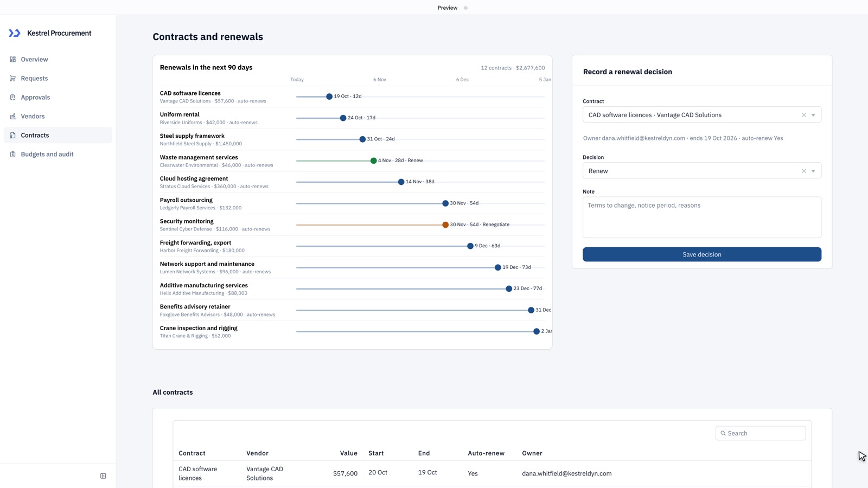Click the $57,600 value cell
This screenshot has height=488, width=868.
click(x=345, y=473)
